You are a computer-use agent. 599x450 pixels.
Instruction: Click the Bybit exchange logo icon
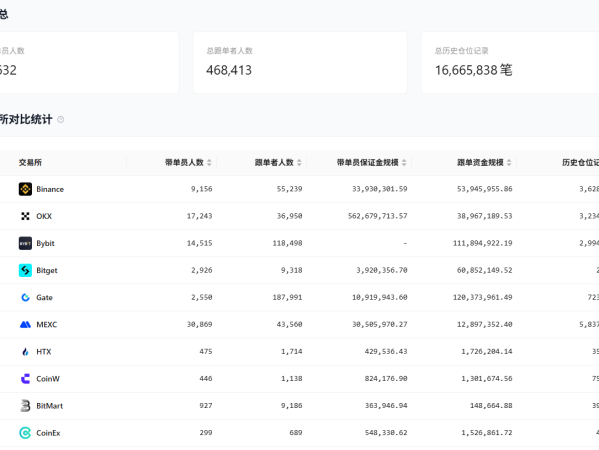point(25,243)
